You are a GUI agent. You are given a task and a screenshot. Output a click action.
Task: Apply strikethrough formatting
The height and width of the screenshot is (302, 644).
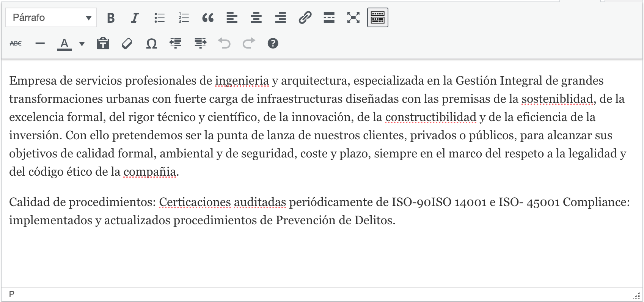tap(16, 43)
